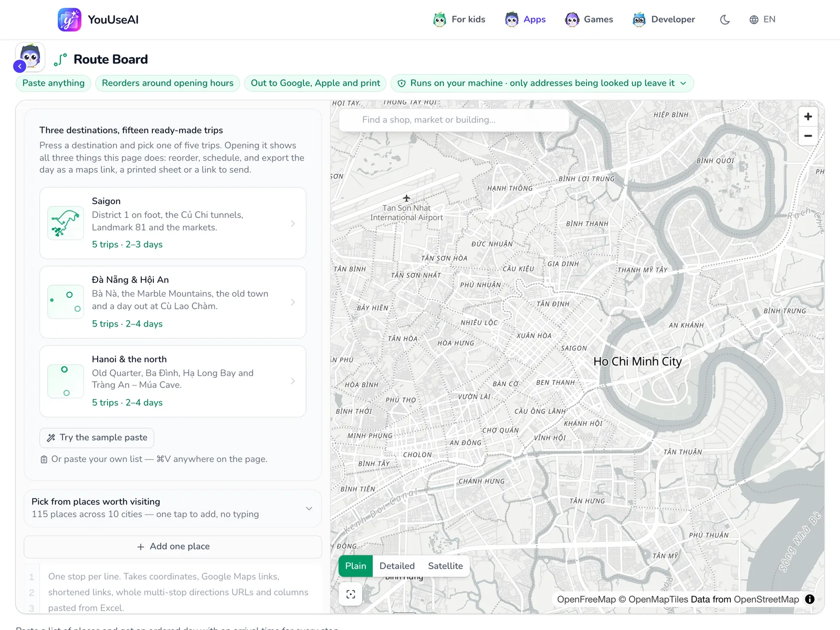Open the map attribution info icon
This screenshot has height=630, width=840.
[x=810, y=599]
